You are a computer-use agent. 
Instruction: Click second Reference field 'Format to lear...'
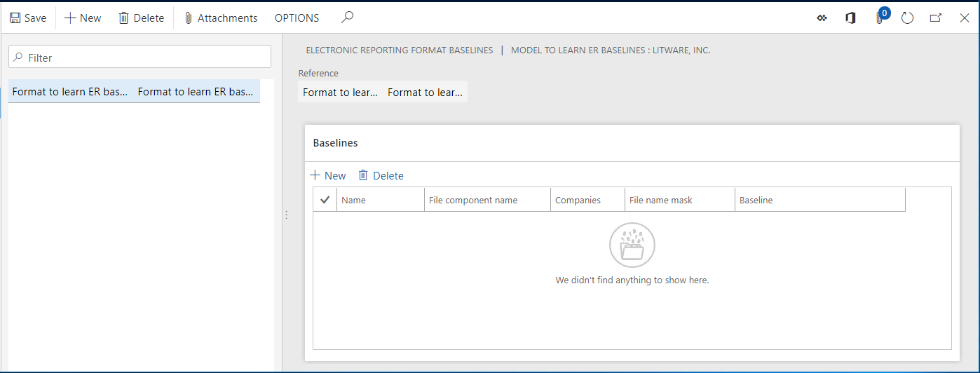click(425, 92)
